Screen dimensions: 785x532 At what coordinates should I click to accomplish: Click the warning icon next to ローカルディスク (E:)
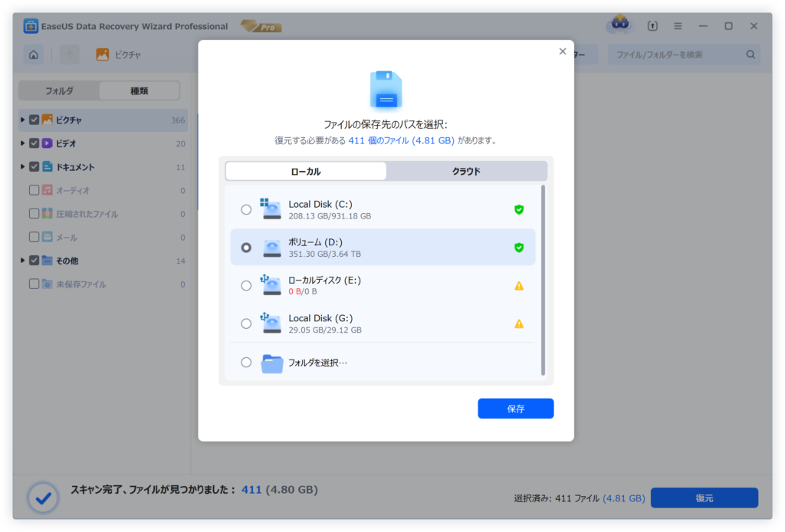pyautogui.click(x=519, y=285)
